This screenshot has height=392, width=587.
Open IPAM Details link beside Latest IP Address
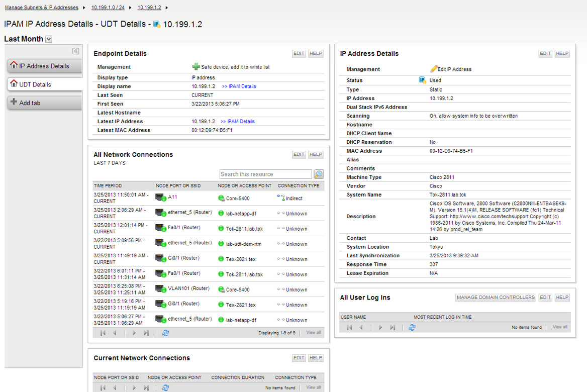(237, 122)
